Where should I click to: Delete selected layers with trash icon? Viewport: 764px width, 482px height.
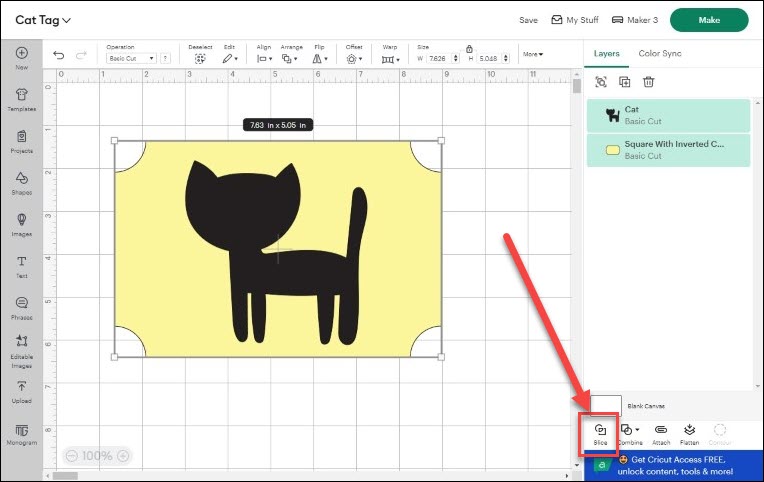[649, 82]
